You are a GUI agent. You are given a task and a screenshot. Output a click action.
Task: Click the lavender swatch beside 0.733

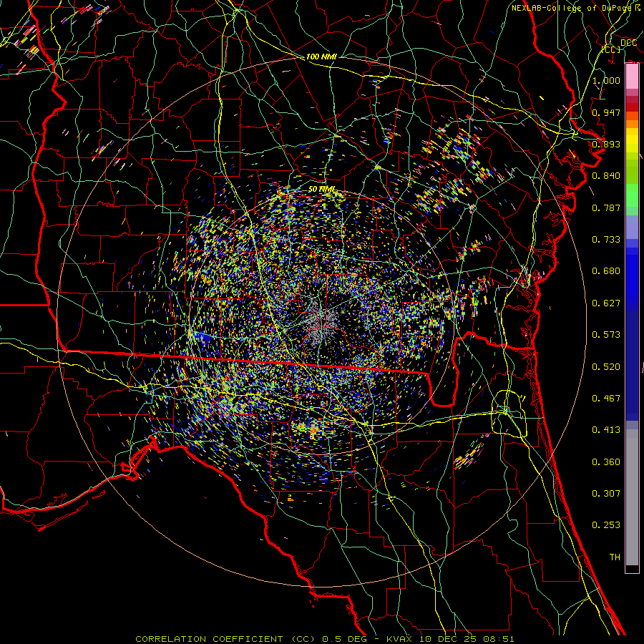632,232
